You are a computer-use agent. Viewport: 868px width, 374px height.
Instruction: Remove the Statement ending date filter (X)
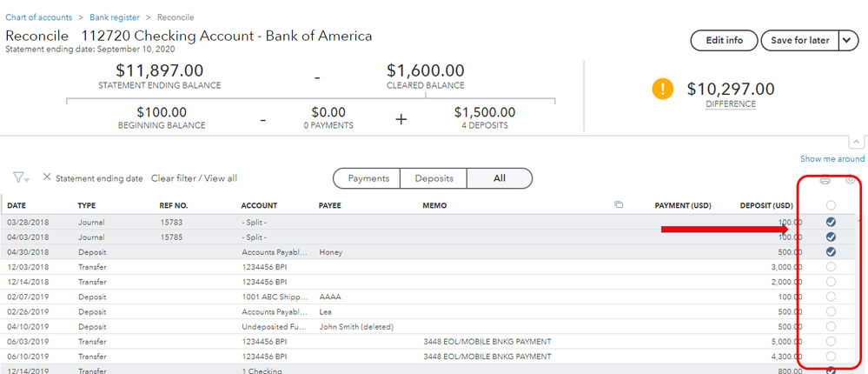[x=47, y=177]
